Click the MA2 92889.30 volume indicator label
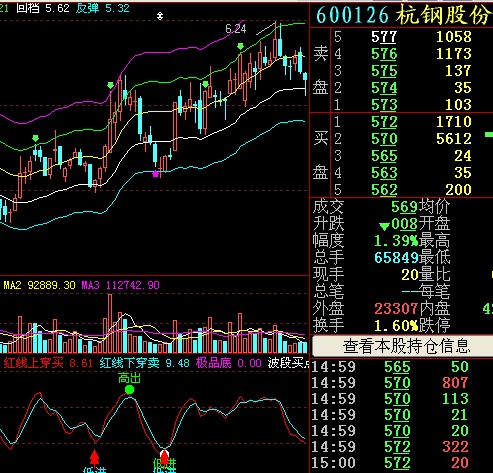This screenshot has height=473, width=493. click(x=39, y=285)
